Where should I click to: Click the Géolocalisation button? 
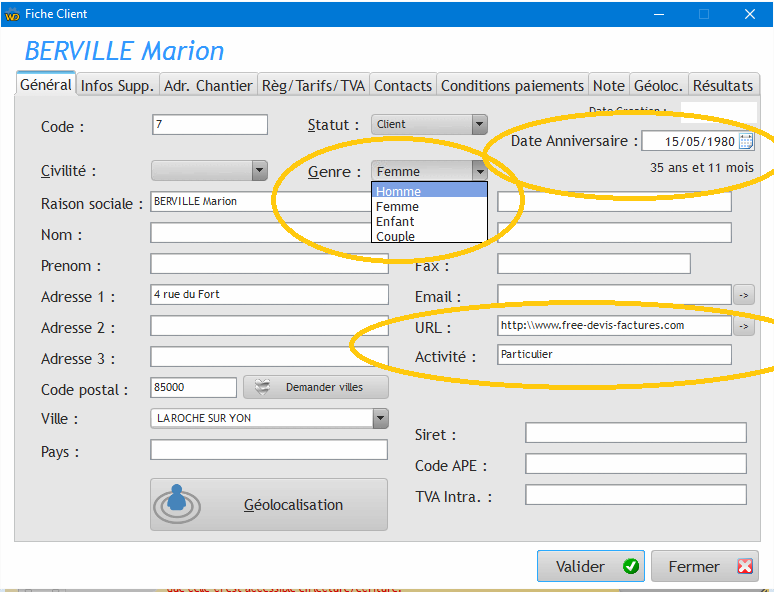tap(269, 504)
